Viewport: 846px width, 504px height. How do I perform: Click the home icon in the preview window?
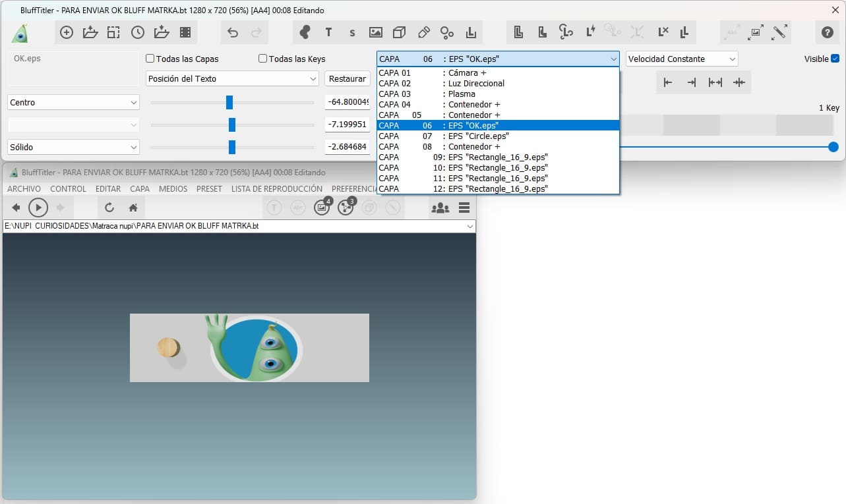coord(133,208)
